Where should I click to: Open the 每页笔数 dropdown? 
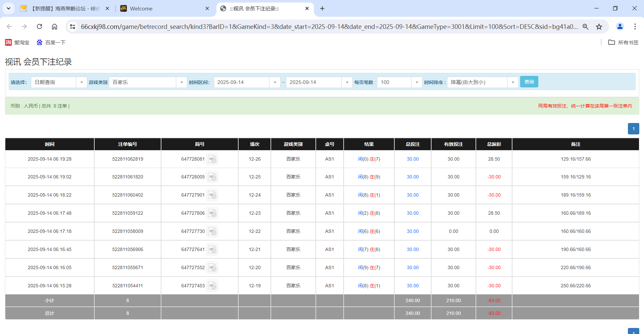417,82
